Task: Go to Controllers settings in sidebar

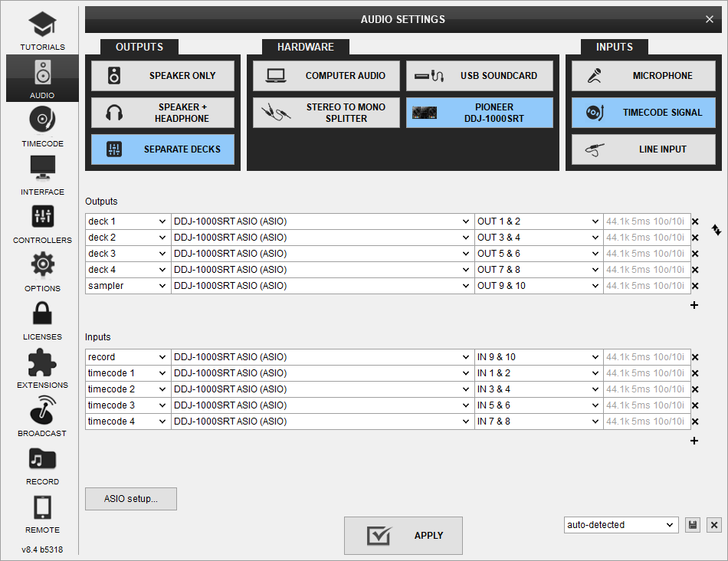Action: pos(42,223)
